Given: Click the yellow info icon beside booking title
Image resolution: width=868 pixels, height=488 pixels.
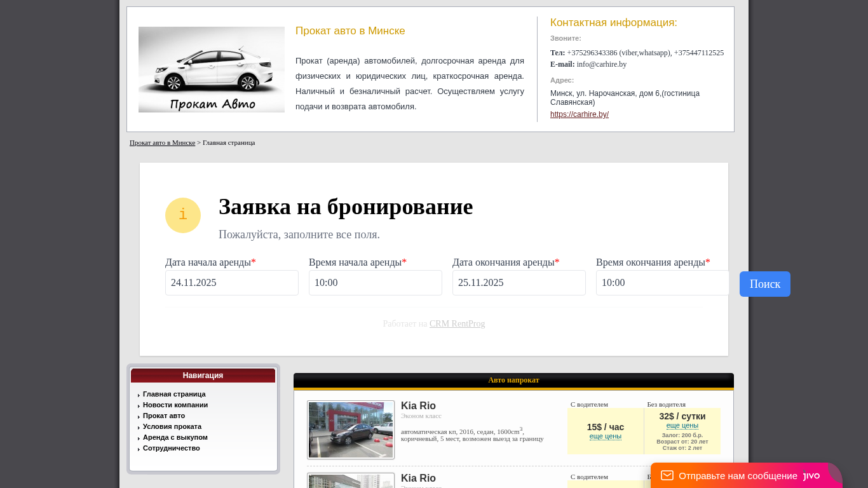Looking at the screenshot, I should point(183,215).
